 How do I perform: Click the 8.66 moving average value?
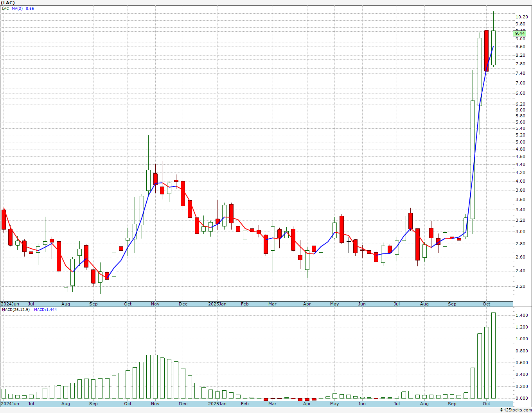pos(30,9)
